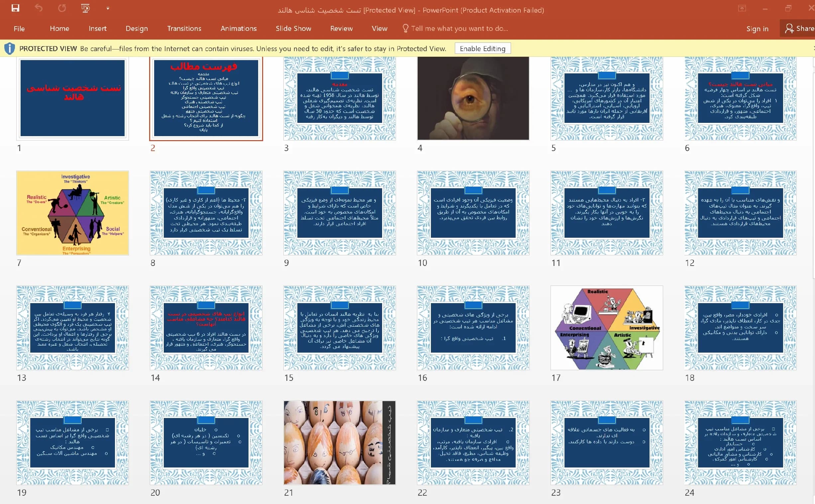Open Customize Quick Access Toolbar dropdown

108,8
